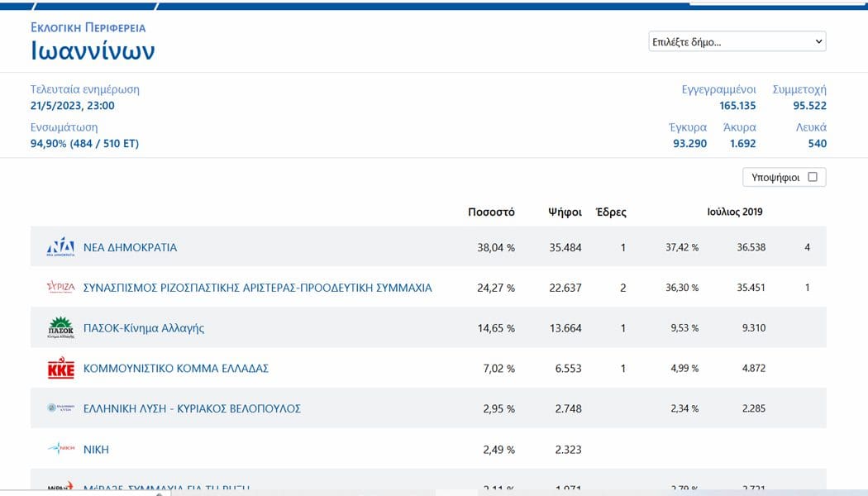
Task: Open the ΝΙΚΗ party link
Action: coord(96,450)
